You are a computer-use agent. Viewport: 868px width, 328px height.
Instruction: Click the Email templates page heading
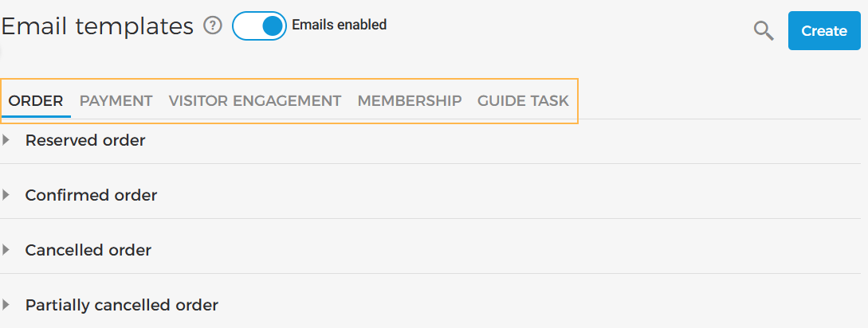coord(97,26)
